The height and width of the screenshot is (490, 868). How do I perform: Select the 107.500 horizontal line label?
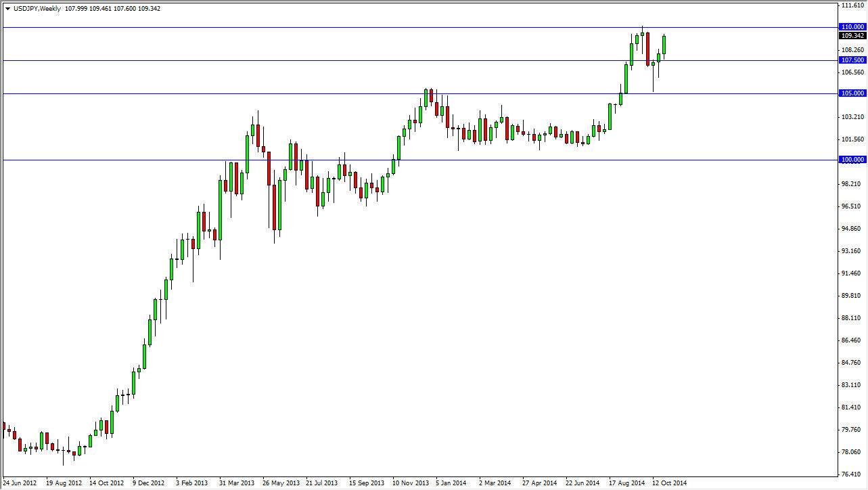coord(852,60)
